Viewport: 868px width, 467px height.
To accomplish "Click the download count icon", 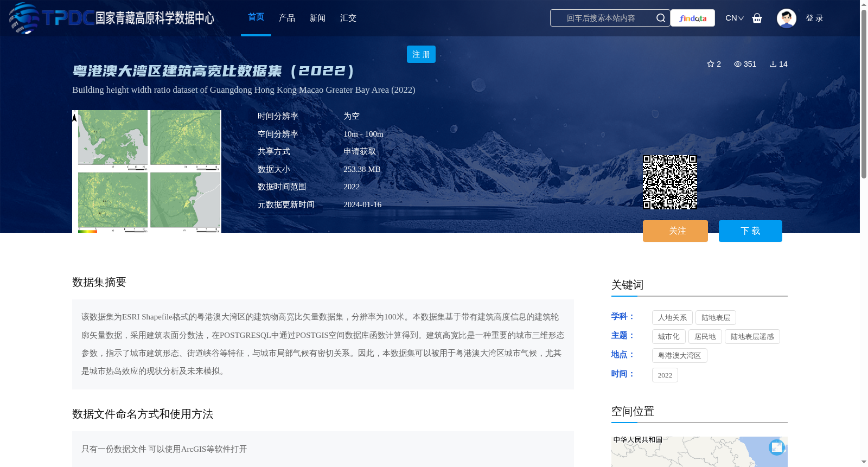I will click(x=773, y=64).
